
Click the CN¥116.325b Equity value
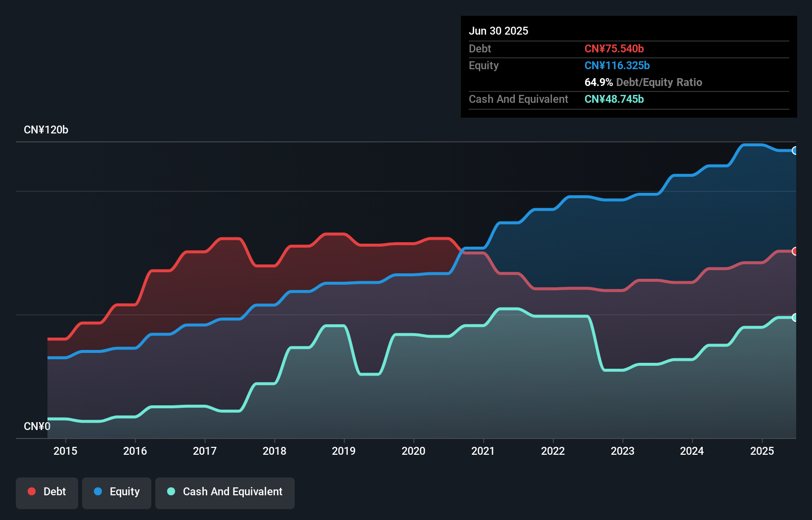[617, 65]
